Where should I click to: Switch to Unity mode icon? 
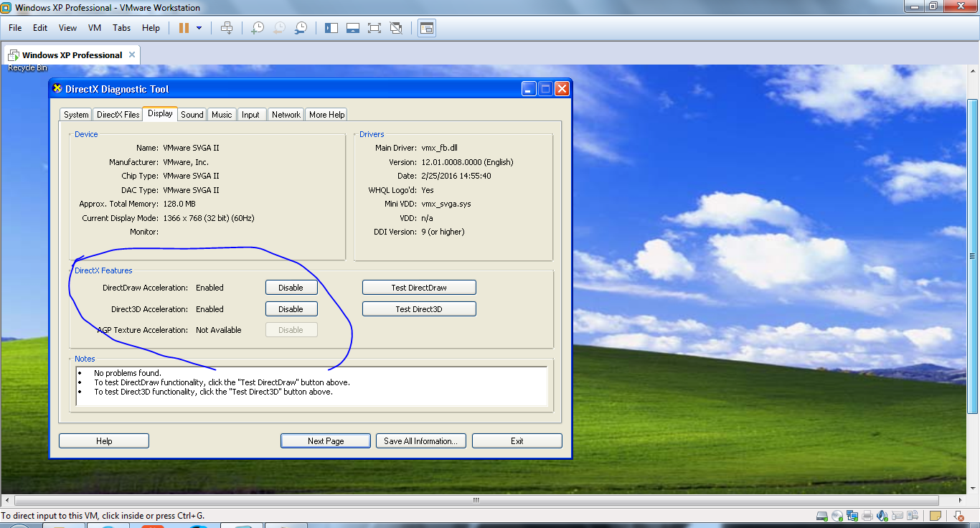tap(395, 28)
